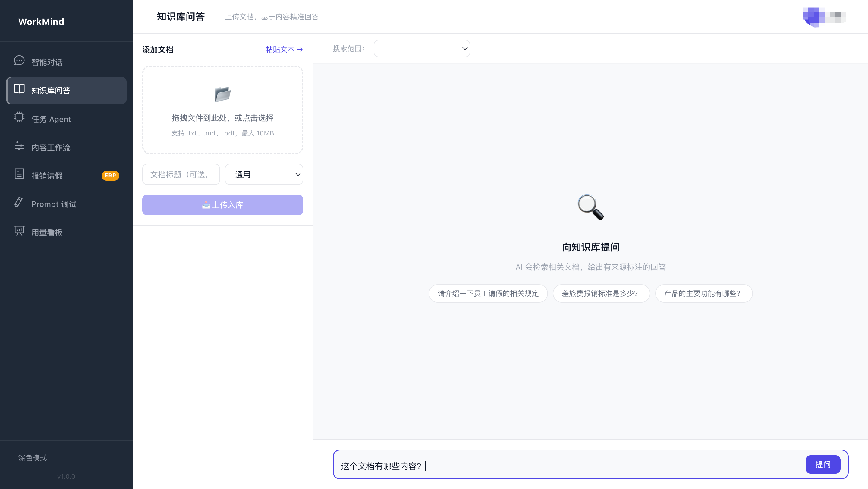This screenshot has height=489, width=868.
Task: Choose suggestion 差旅费报销标准是多少?
Action: click(x=601, y=294)
